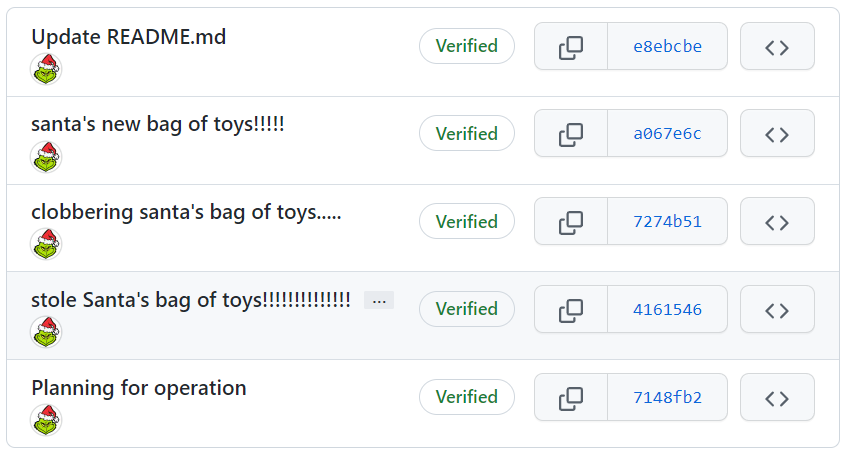Open Grinch avatar on Planning for operation commit
This screenshot has width=843, height=452.
click(46, 420)
